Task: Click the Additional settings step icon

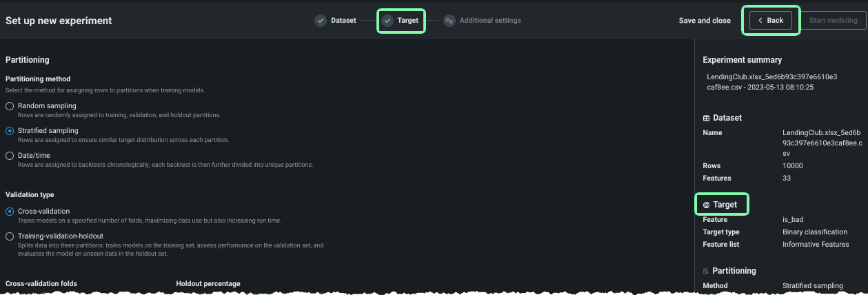Action: point(450,21)
